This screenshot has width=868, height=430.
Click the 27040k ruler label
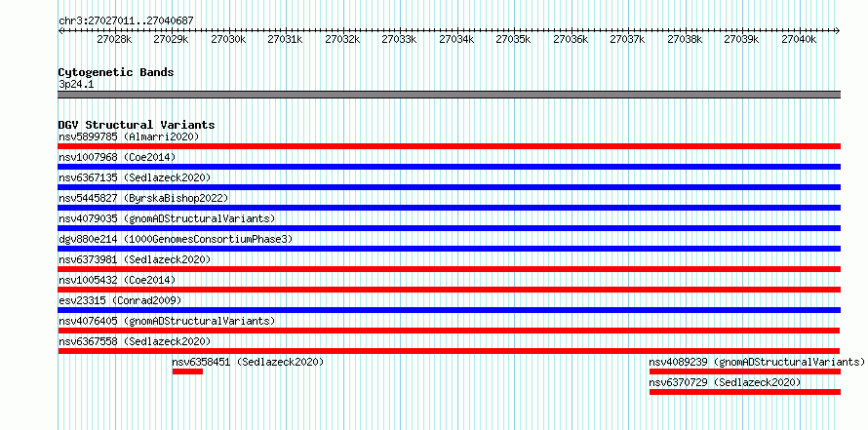click(799, 39)
